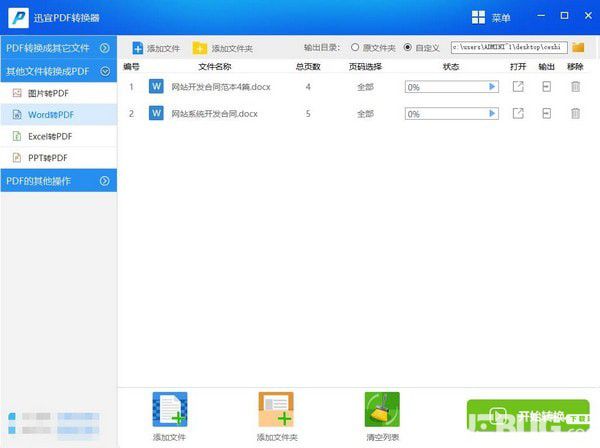Click the 添加文件夹 toolbar icon at top
The image size is (600, 448).
coord(200,48)
